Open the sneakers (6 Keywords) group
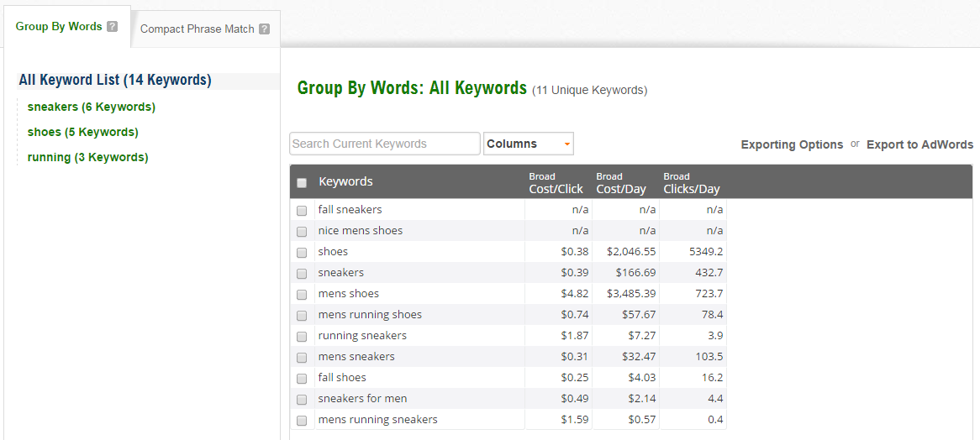The image size is (980, 440). (91, 107)
